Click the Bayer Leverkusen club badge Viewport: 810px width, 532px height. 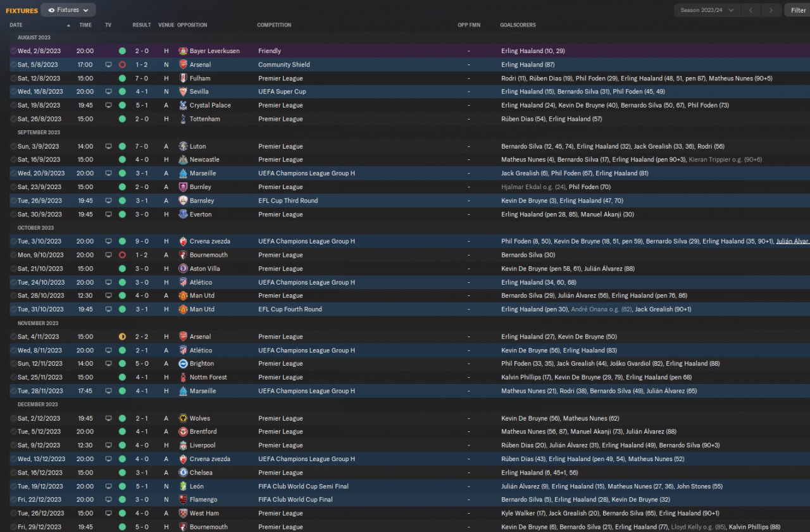coord(183,51)
